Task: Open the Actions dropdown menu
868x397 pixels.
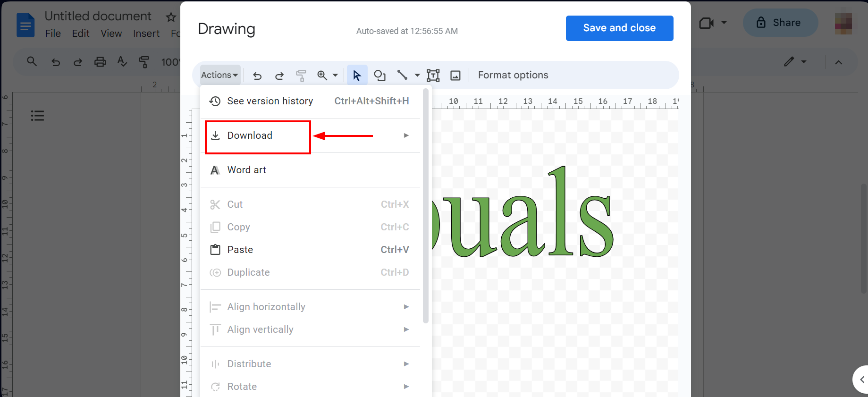Action: click(220, 75)
